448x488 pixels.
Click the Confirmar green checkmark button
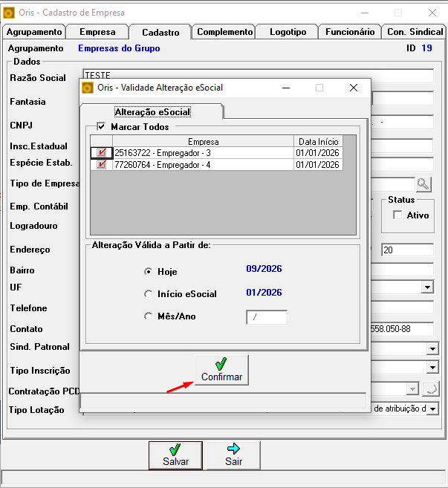tap(221, 371)
